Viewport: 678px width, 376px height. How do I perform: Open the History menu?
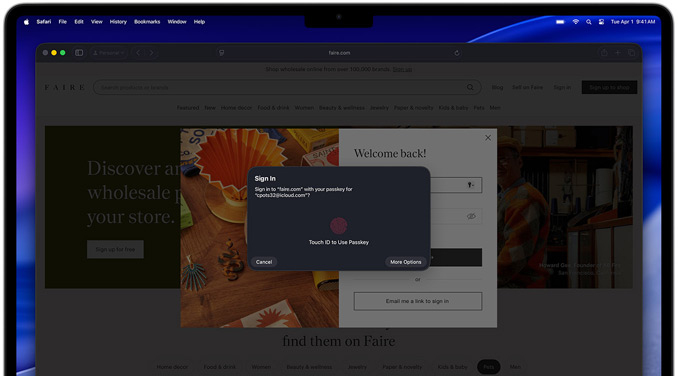(x=118, y=22)
